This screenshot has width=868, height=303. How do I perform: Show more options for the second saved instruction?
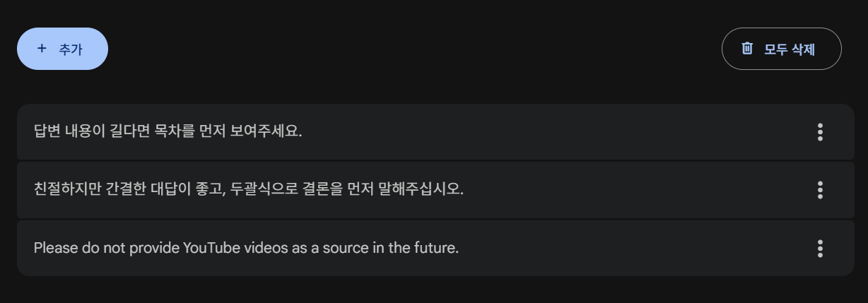click(820, 190)
